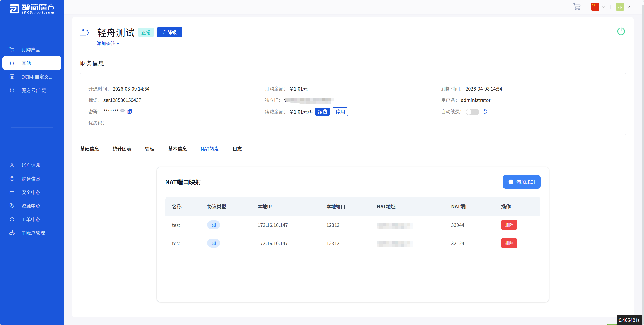This screenshot has height=325, width=644.
Task: Show password with the eye icon
Action: (122, 111)
